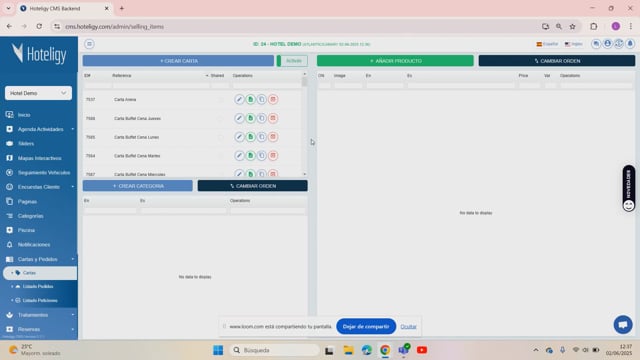Toggle the Shared checkbox for Carta Buffet Cena Jueves

(x=220, y=118)
